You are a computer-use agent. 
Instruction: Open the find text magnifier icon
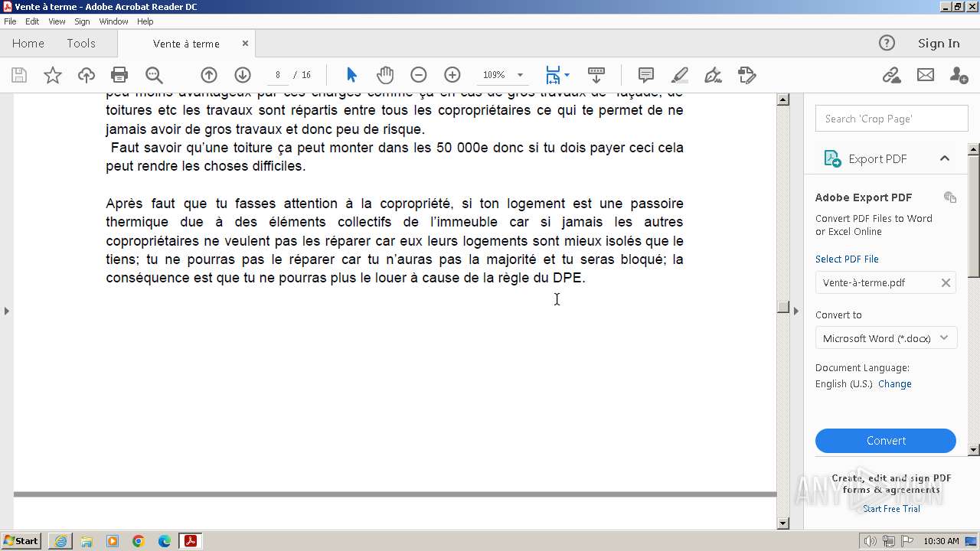154,75
